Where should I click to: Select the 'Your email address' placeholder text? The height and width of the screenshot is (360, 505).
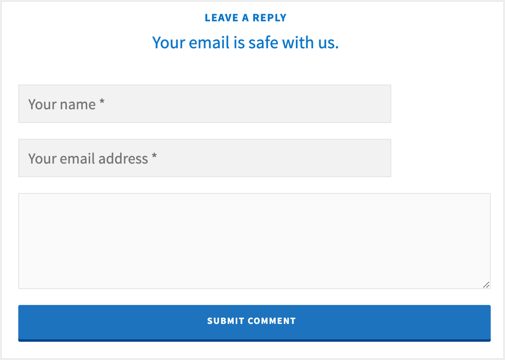[88, 159]
